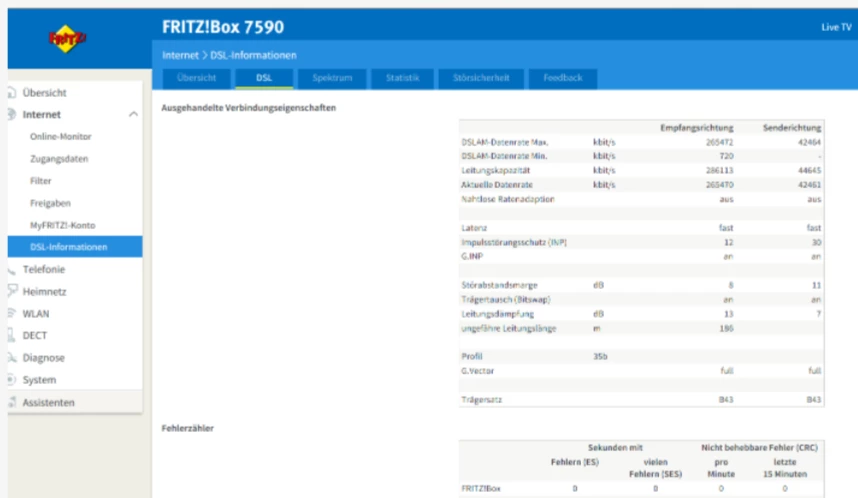This screenshot has width=858, height=498.
Task: Click the Impulsstörungsschutz (INP) link
Action: click(x=514, y=242)
